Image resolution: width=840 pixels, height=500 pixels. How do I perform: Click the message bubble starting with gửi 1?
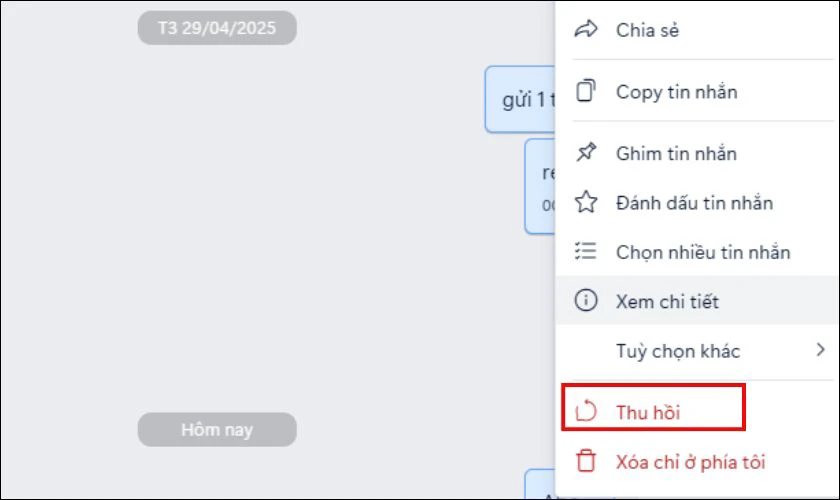(520, 100)
